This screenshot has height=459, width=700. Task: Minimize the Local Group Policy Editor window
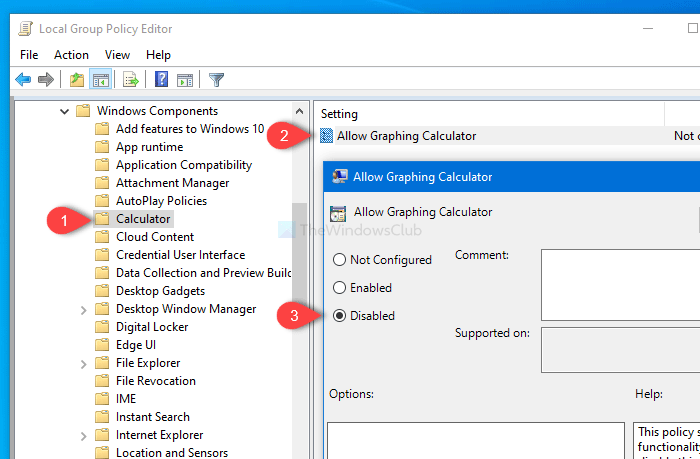coord(648,29)
